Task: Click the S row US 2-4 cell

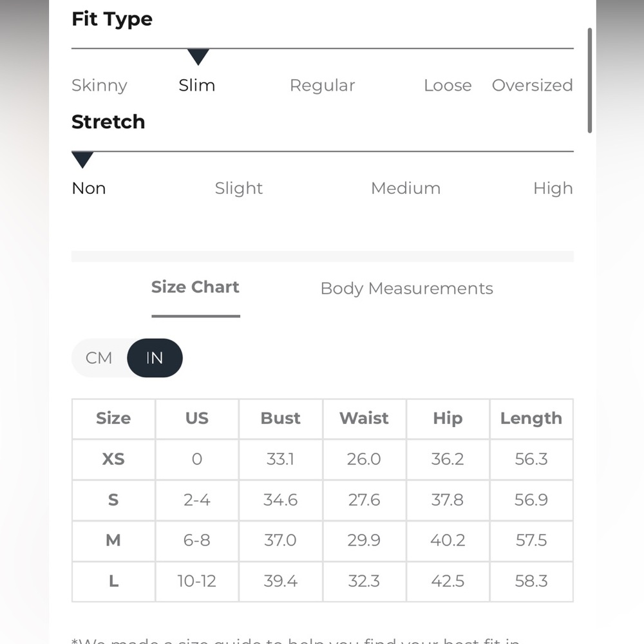Action: coord(196,500)
